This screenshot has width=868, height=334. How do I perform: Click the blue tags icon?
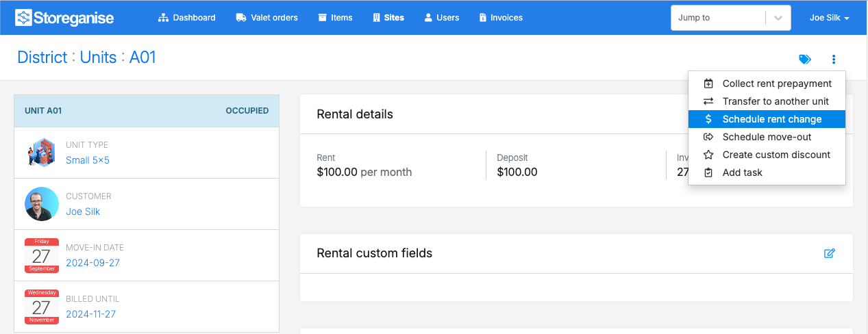805,60
